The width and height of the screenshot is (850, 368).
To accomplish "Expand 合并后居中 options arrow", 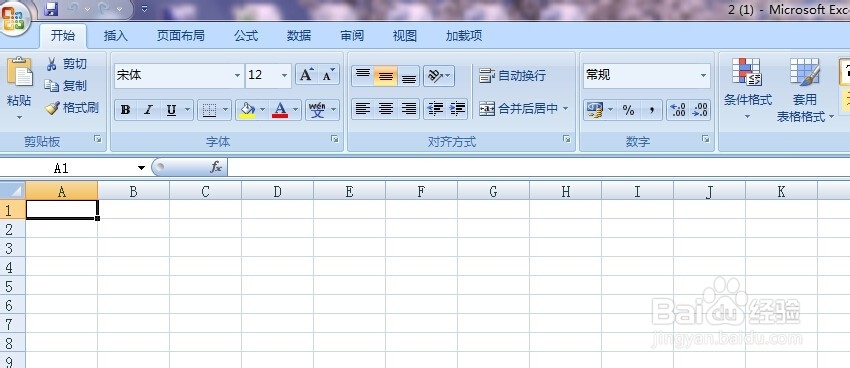I will coord(565,109).
